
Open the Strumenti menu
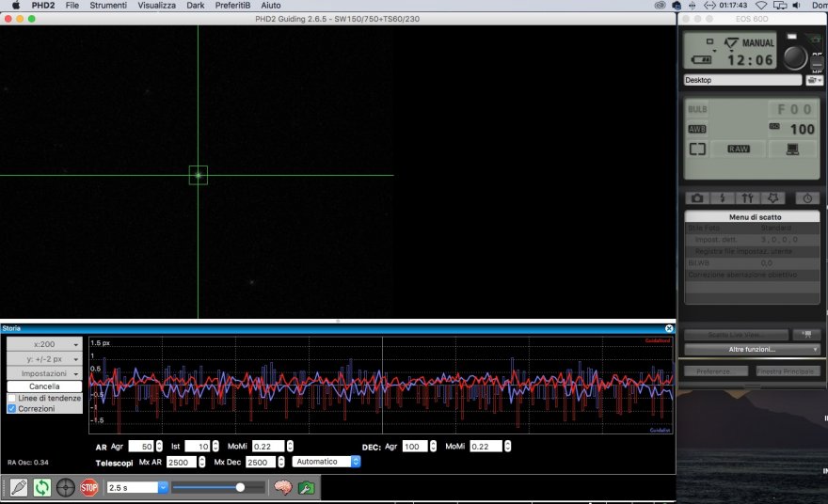108,6
